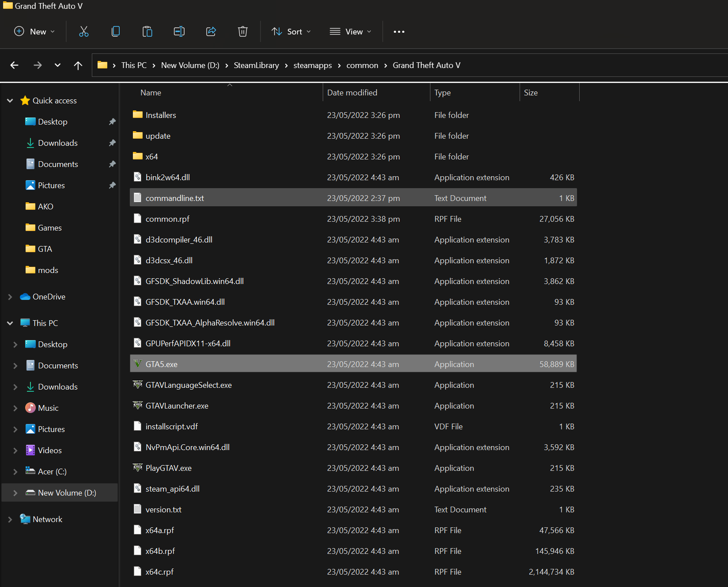The height and width of the screenshot is (587, 728).
Task: Click the Rename icon in toolbar
Action: [x=179, y=31]
